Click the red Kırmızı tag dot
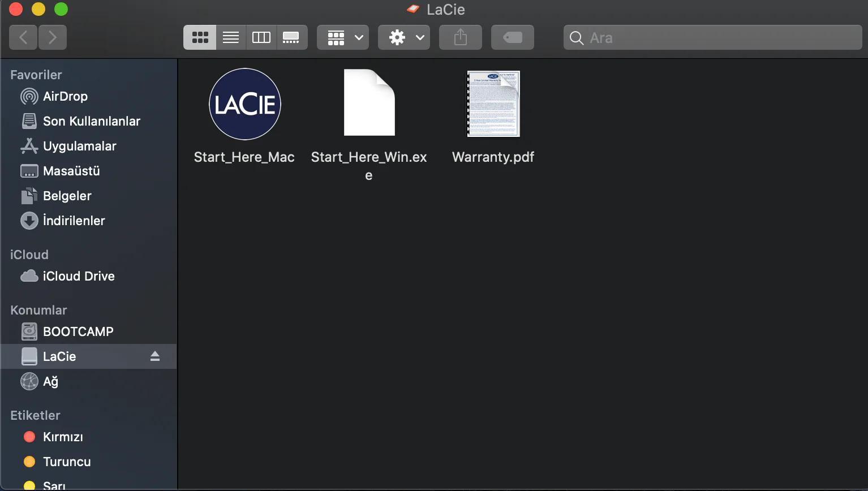Screen dimensions: 868x491 coord(29,437)
